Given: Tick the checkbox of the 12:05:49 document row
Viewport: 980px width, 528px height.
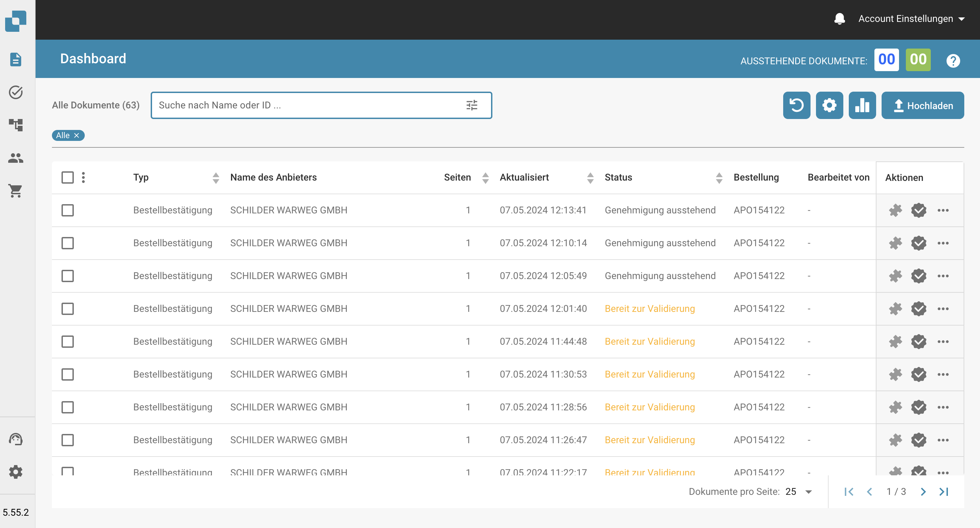Looking at the screenshot, I should tap(67, 276).
